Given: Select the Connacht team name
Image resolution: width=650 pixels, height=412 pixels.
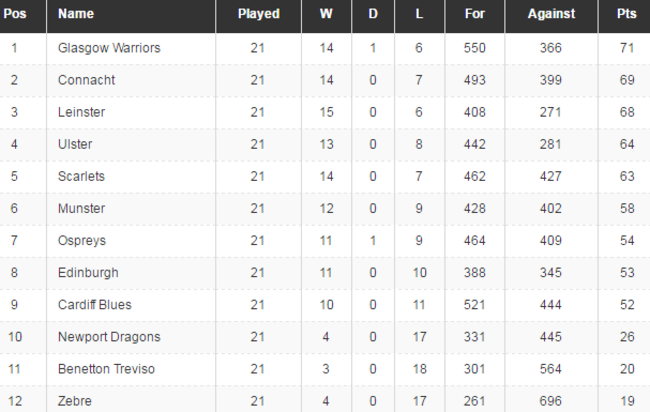Looking at the screenshot, I should (87, 80).
